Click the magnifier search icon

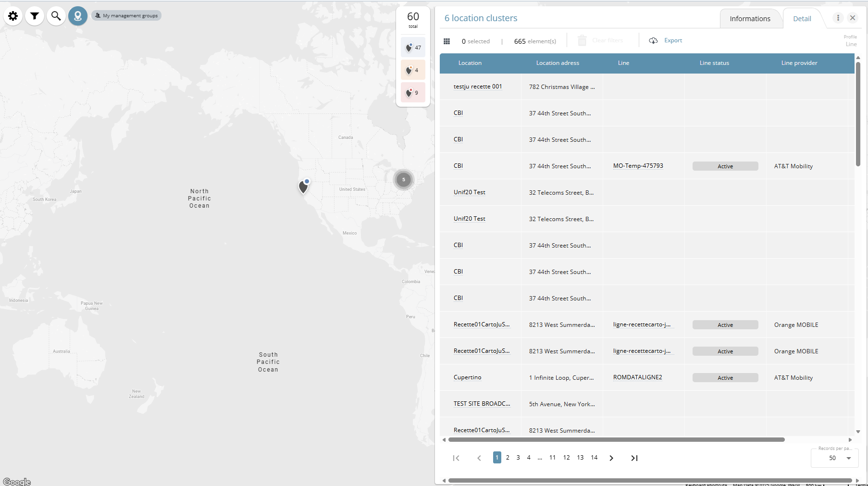(x=56, y=16)
